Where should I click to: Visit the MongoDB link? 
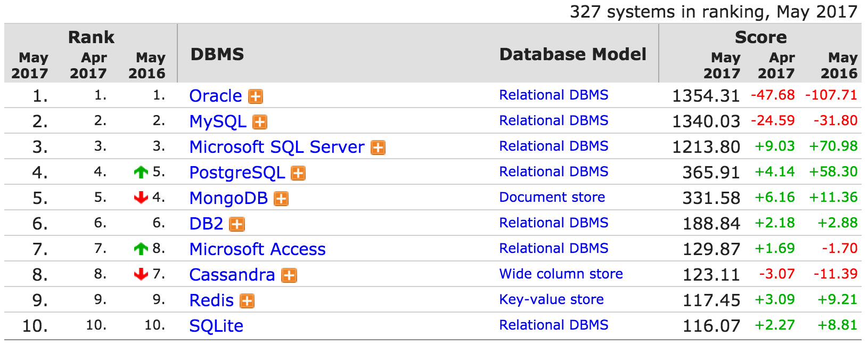click(229, 198)
